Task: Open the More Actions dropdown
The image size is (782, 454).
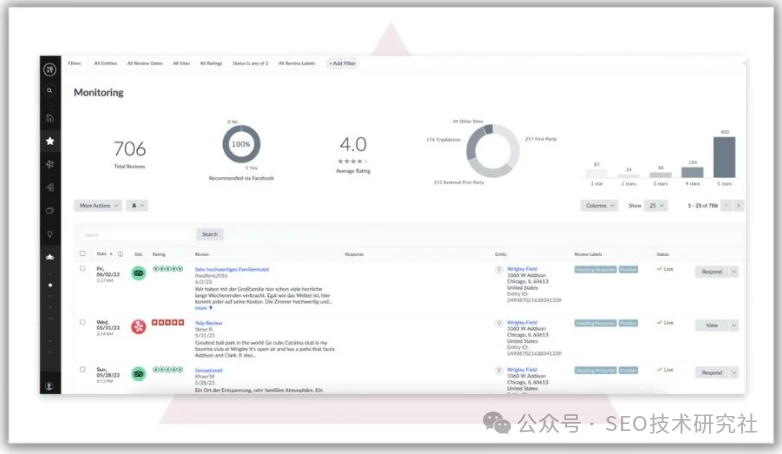Action: click(x=98, y=205)
